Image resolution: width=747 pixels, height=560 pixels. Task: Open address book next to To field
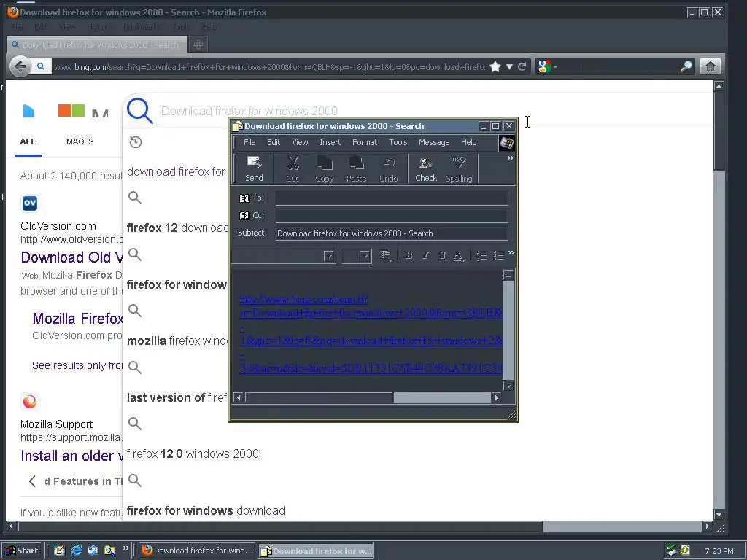coord(244,198)
